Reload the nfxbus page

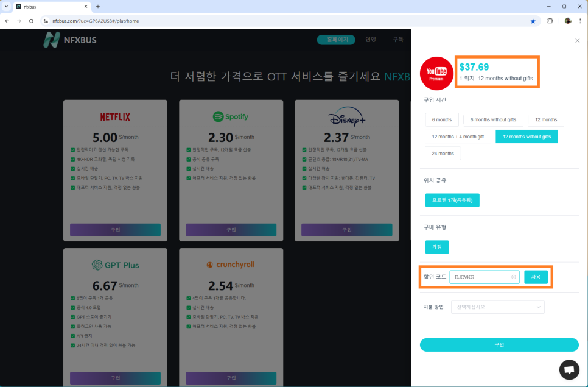coord(31,21)
